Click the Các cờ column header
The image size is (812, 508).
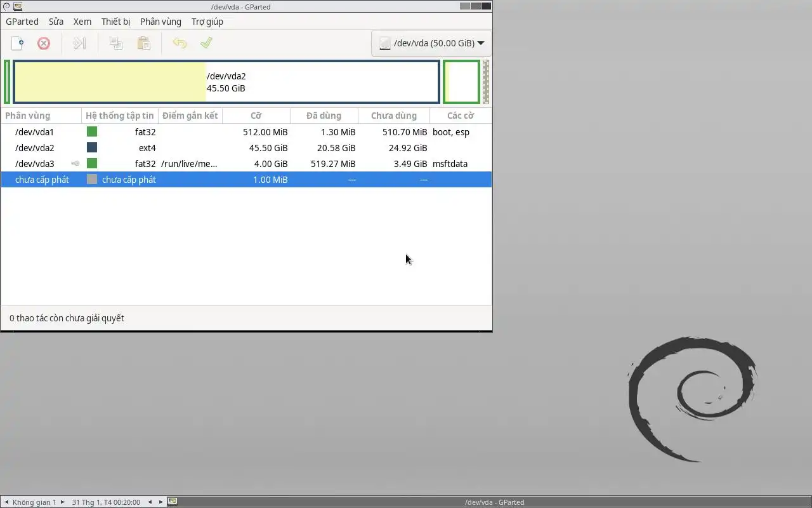click(461, 116)
